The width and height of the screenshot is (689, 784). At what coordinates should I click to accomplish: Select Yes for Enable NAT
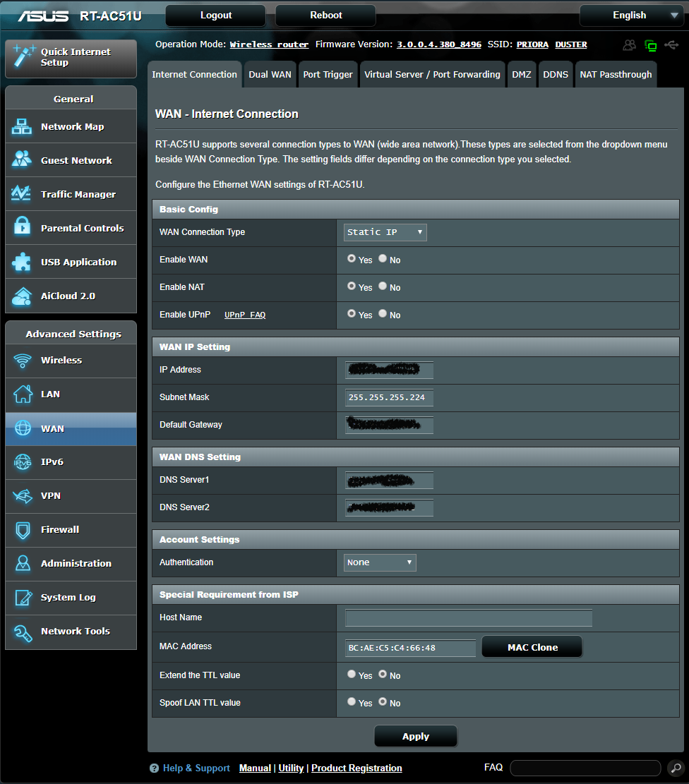coord(352,286)
